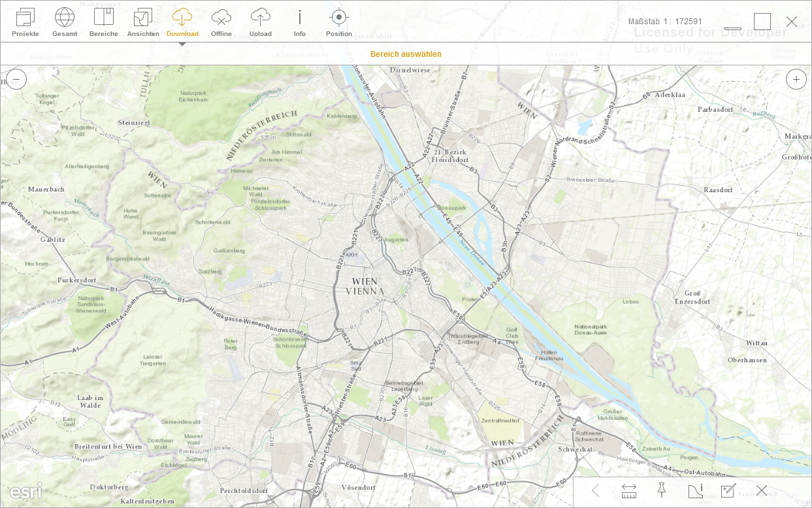Zoom out with the minus button
Viewport: 812px width, 508px height.
pos(16,79)
